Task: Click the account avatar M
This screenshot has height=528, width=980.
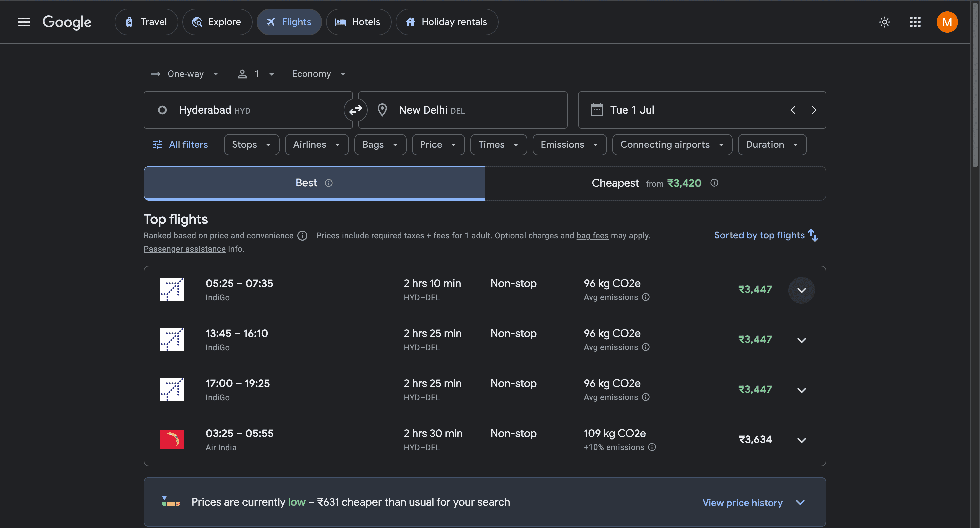Action: tap(947, 22)
